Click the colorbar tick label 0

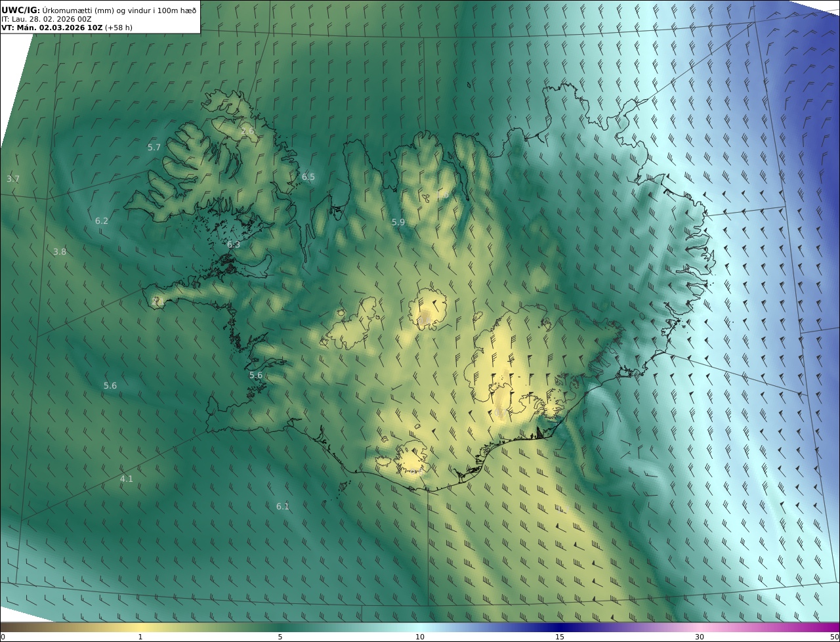[3, 637]
